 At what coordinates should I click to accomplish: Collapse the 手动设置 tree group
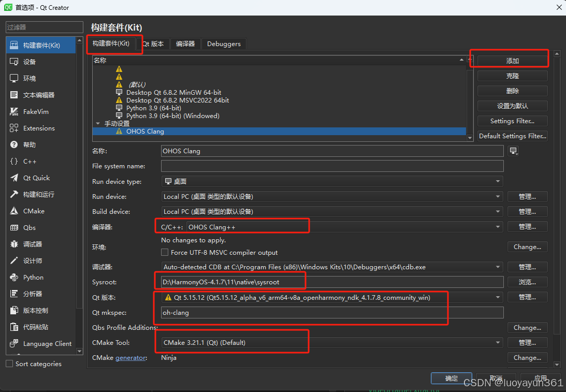[98, 123]
